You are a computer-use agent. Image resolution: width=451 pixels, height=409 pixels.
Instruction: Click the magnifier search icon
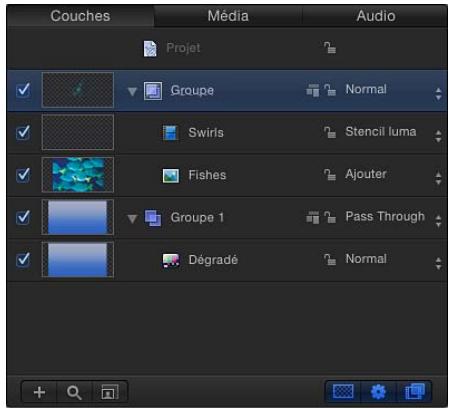[74, 392]
